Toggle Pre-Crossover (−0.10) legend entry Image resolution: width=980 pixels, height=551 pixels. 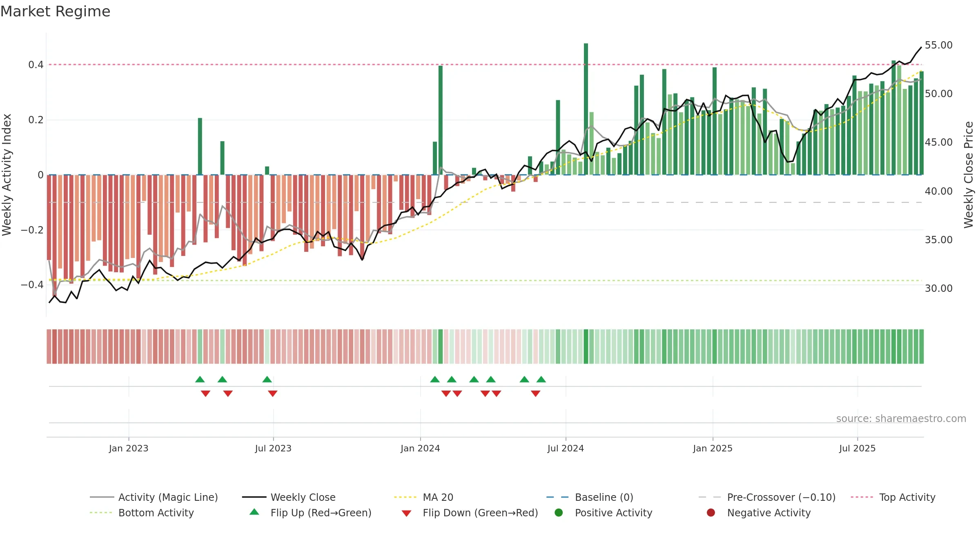click(767, 497)
